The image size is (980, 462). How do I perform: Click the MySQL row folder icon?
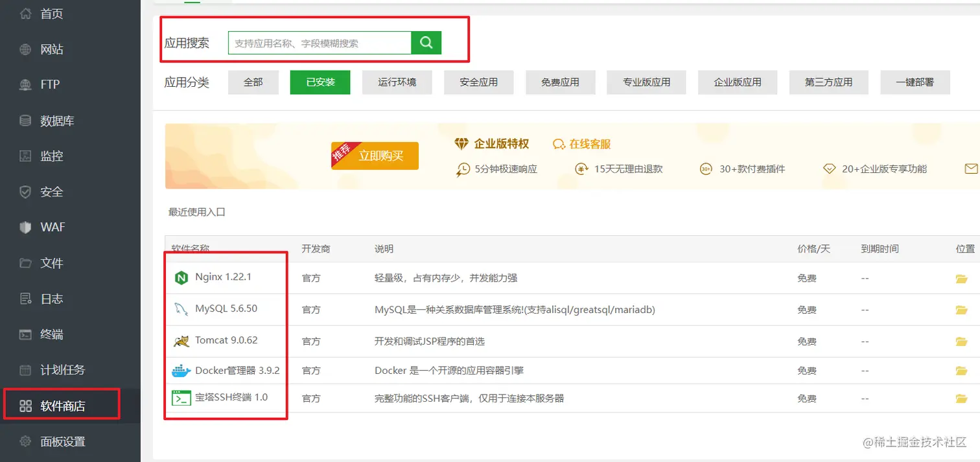961,310
